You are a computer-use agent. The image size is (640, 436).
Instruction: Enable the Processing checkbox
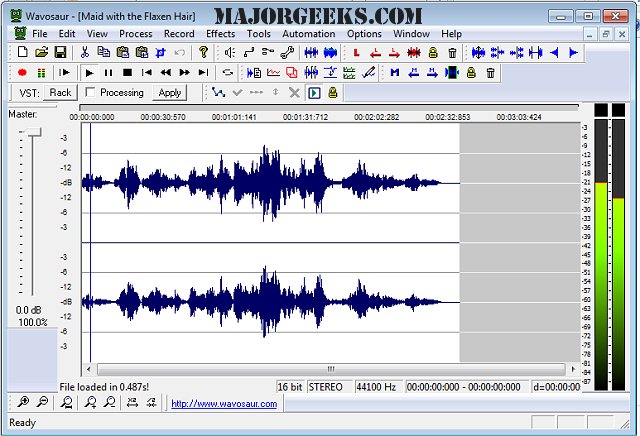[x=91, y=93]
